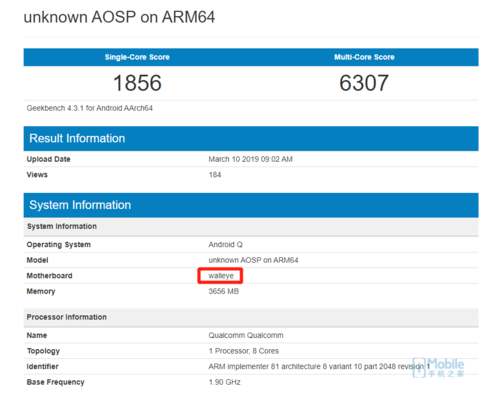Select the Single-Core Score header
The width and height of the screenshot is (500, 397).
(x=137, y=57)
